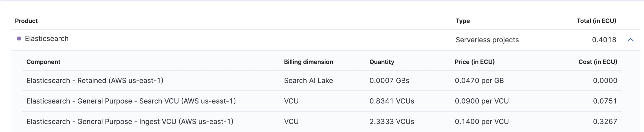Image resolution: width=644 pixels, height=132 pixels.
Task: Click the Type column header
Action: point(463,21)
